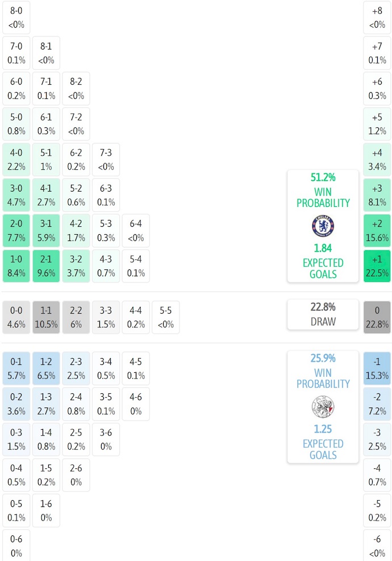Pick the 1-2 scoreline cell at 6.5%
The height and width of the screenshot is (561, 392).
46,368
